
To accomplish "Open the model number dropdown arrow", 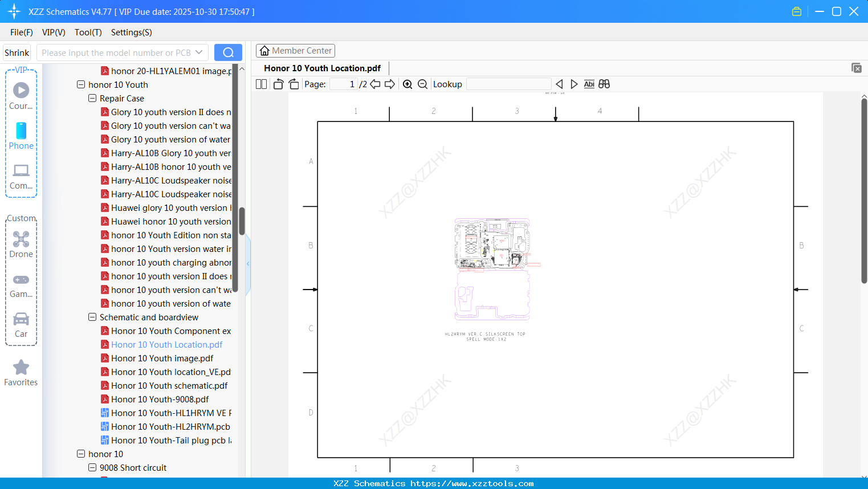I will pos(199,52).
